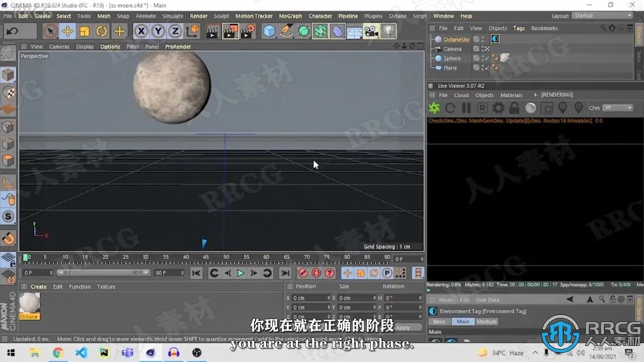The image size is (644, 362).
Task: Click the Camera object icon in toolbar
Action: [x=371, y=32]
